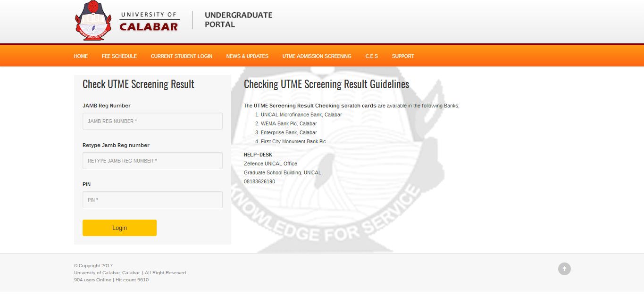This screenshot has width=644, height=295.
Task: Select the News & Updates menu item
Action: 247,56
